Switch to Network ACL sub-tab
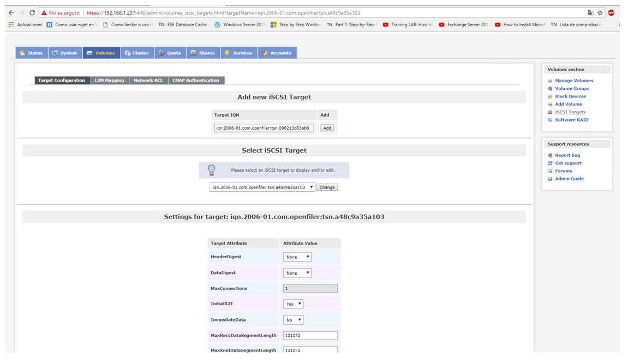This screenshot has width=628, height=364. coord(148,81)
